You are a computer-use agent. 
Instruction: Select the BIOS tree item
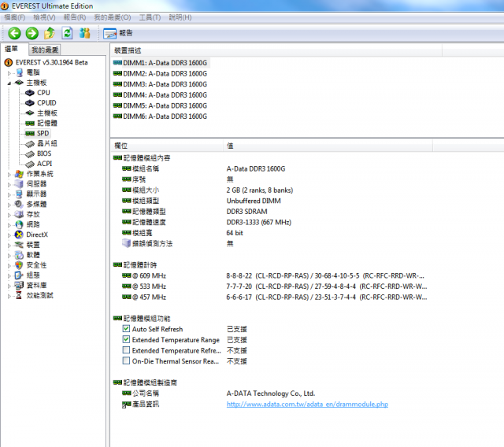[x=44, y=153]
